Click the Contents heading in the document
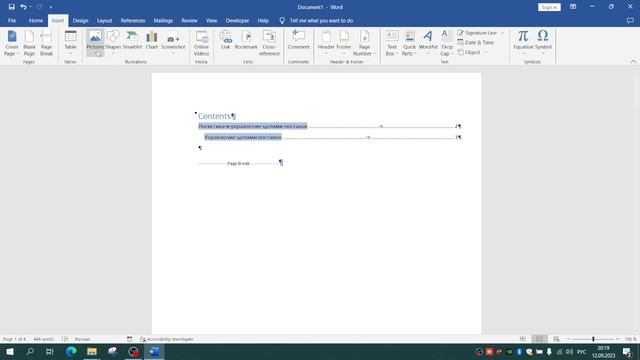This screenshot has height=360, width=640. [x=214, y=116]
